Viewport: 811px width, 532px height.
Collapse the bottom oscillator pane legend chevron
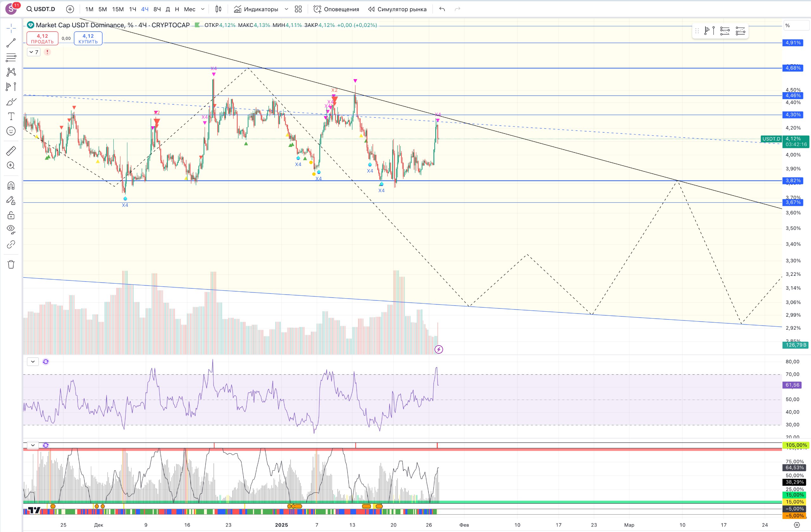(33, 445)
